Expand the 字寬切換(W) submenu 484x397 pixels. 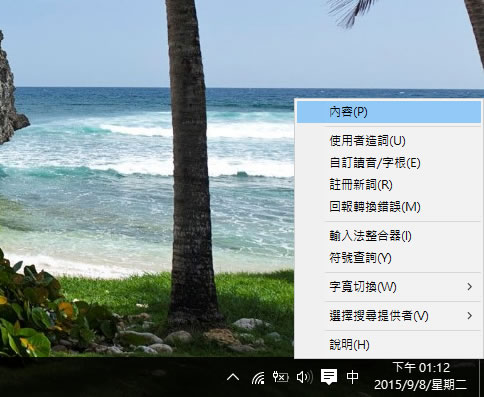[x=389, y=287]
